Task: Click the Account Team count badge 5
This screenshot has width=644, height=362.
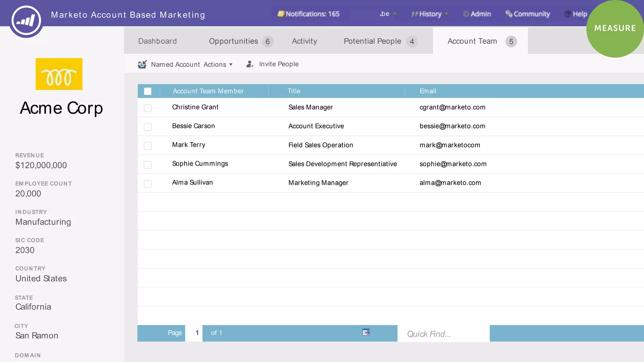Action: pyautogui.click(x=511, y=41)
